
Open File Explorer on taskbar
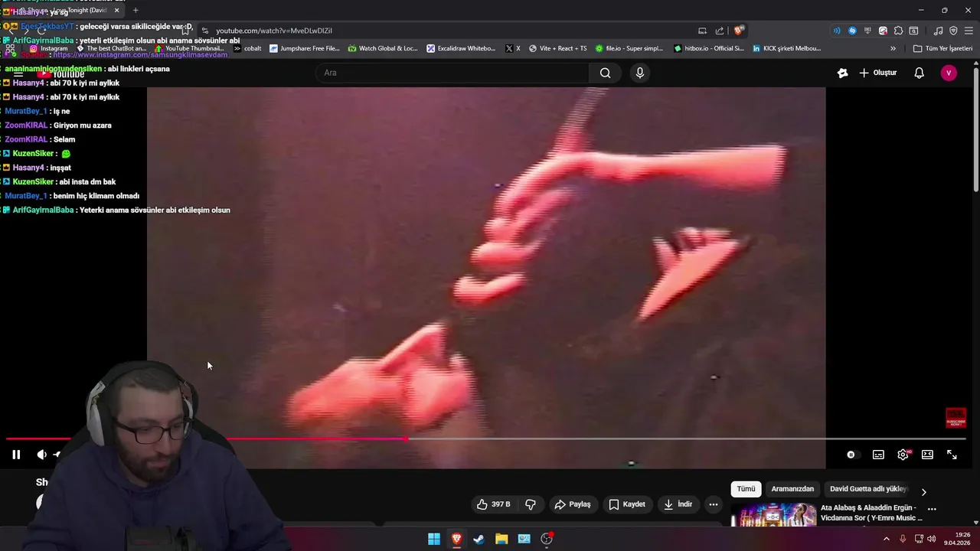point(501,539)
